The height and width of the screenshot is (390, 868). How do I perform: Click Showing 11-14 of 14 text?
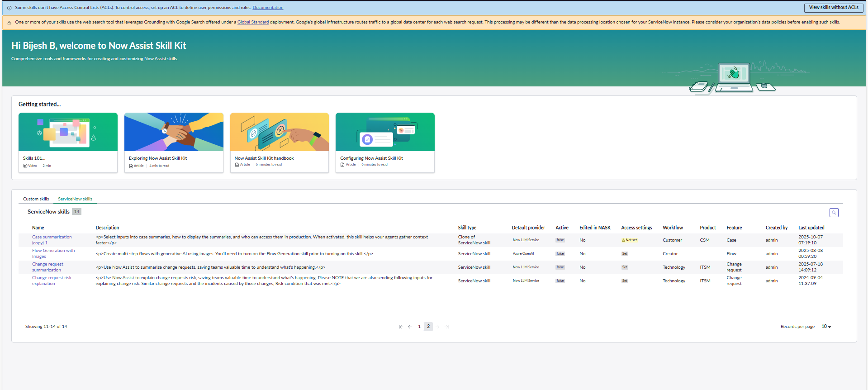(46, 327)
